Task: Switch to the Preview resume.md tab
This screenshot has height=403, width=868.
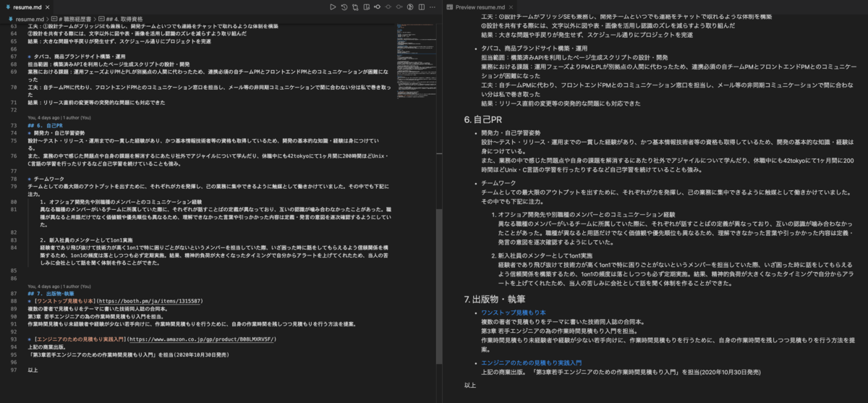Action: [480, 7]
